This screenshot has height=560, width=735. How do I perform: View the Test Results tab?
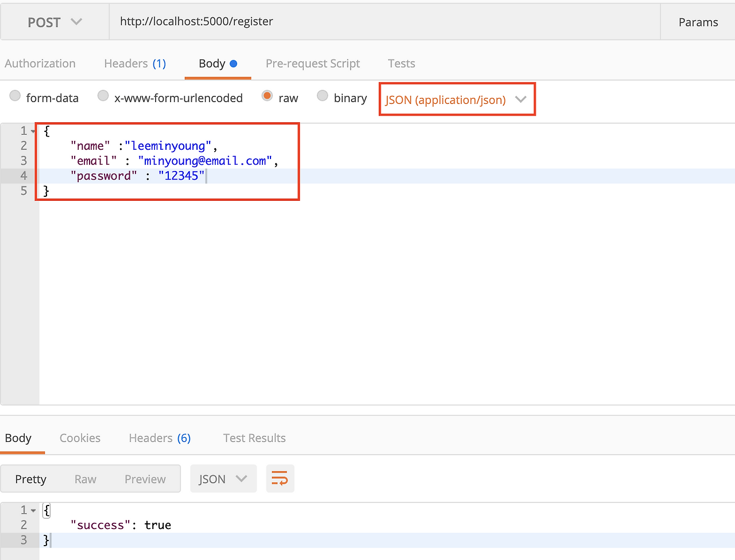pos(254,437)
